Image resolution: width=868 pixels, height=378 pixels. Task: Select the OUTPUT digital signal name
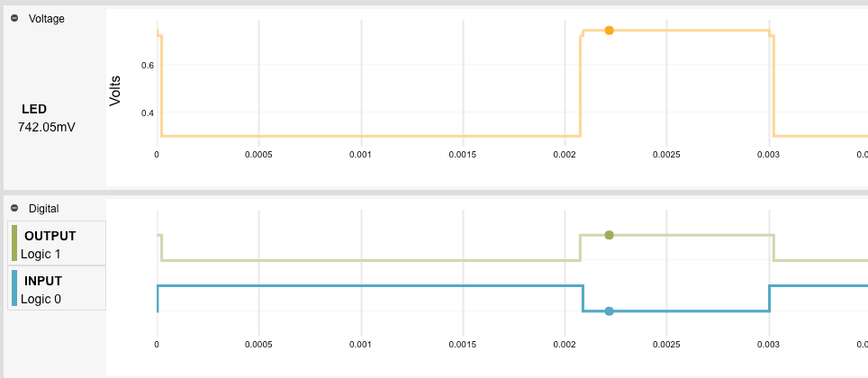[50, 236]
